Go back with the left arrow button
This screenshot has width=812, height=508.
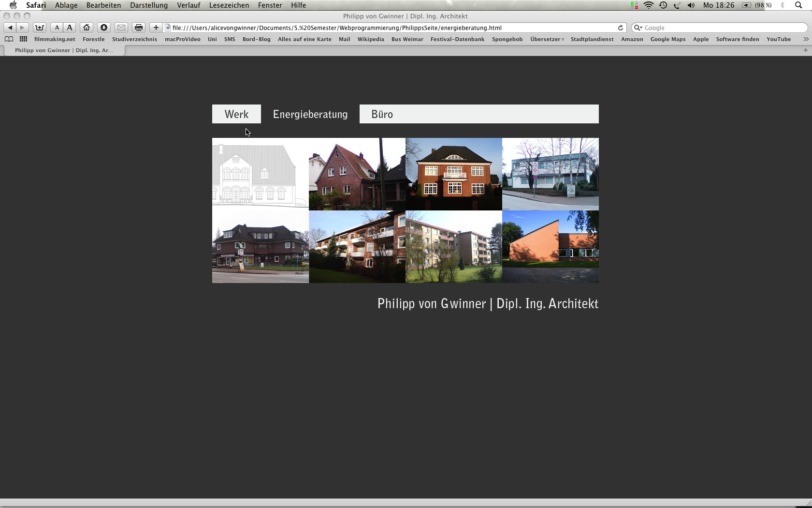coord(10,28)
